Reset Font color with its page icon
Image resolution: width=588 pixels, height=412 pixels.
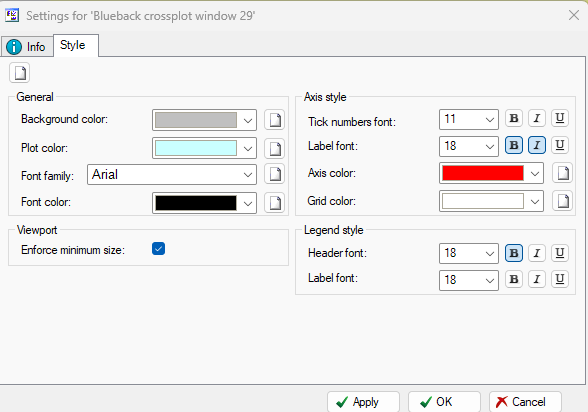click(274, 203)
